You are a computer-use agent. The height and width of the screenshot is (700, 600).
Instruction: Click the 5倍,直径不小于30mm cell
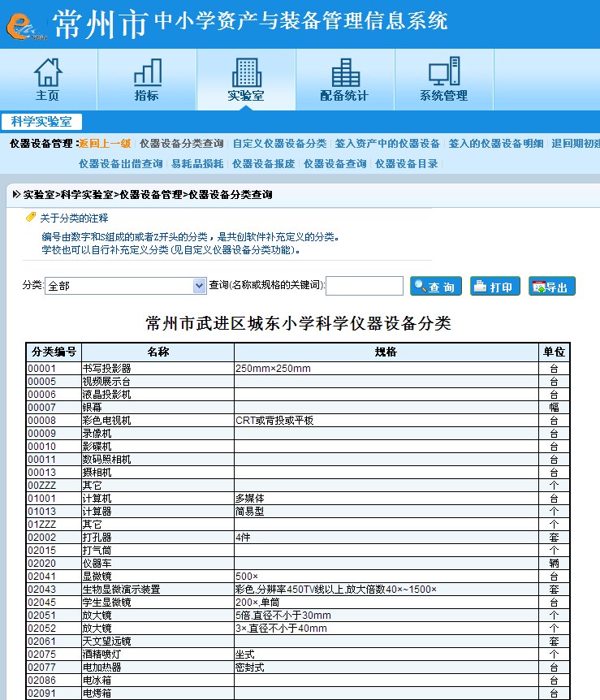tap(386, 616)
